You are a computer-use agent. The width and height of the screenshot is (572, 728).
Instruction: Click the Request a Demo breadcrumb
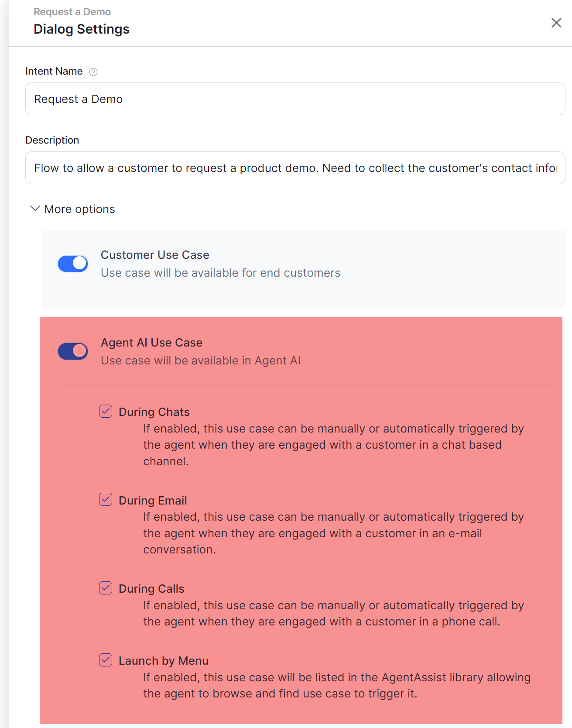72,12
